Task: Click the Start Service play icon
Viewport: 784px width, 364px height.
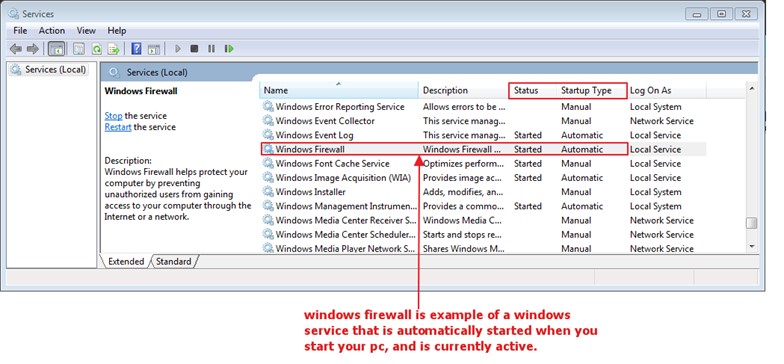Action: (178, 48)
